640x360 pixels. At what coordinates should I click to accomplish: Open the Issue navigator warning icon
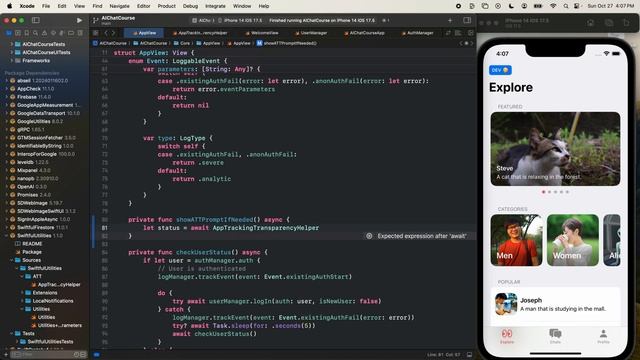point(44,33)
